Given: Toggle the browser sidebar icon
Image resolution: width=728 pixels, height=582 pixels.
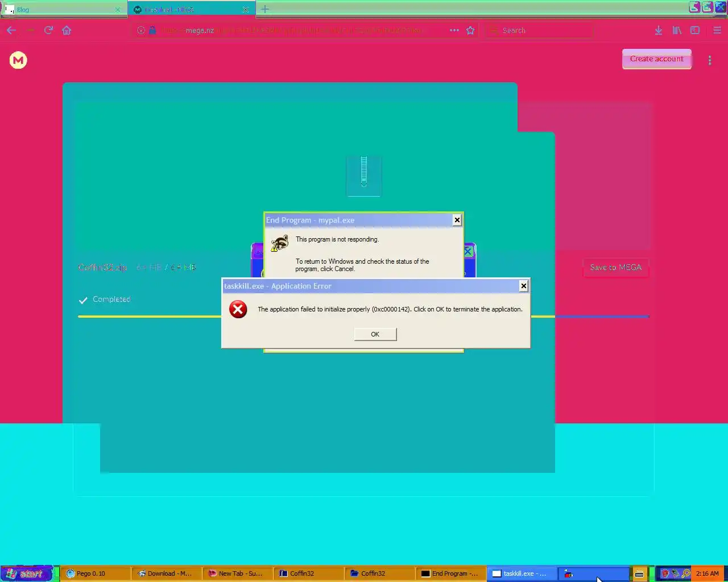Looking at the screenshot, I should [695, 30].
